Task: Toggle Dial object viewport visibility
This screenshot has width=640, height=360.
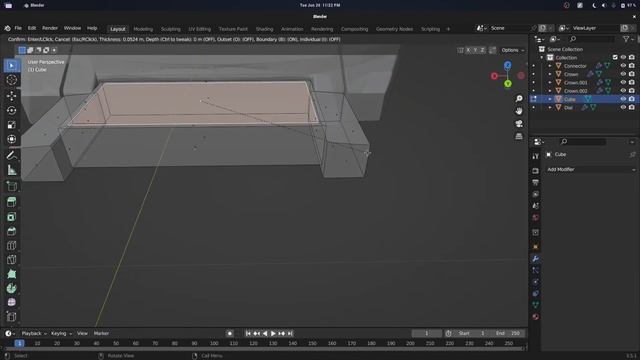Action: point(623,107)
